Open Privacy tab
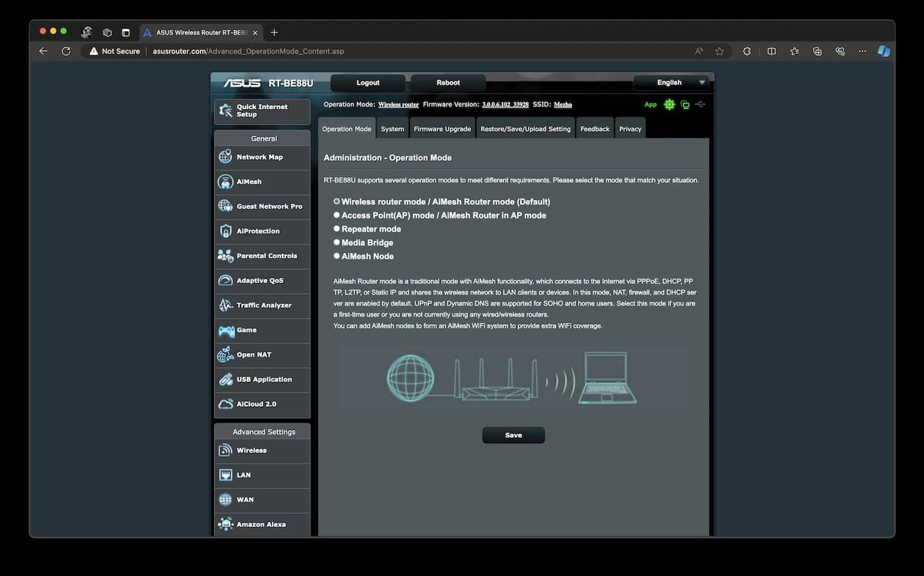The height and width of the screenshot is (576, 924). pyautogui.click(x=630, y=128)
